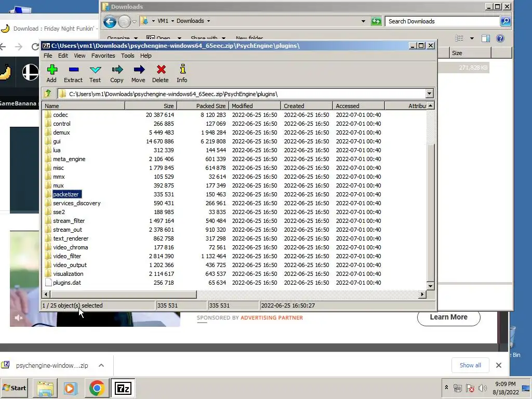Click the Start button
Screen dimensions: 532x399
pos(14,388)
